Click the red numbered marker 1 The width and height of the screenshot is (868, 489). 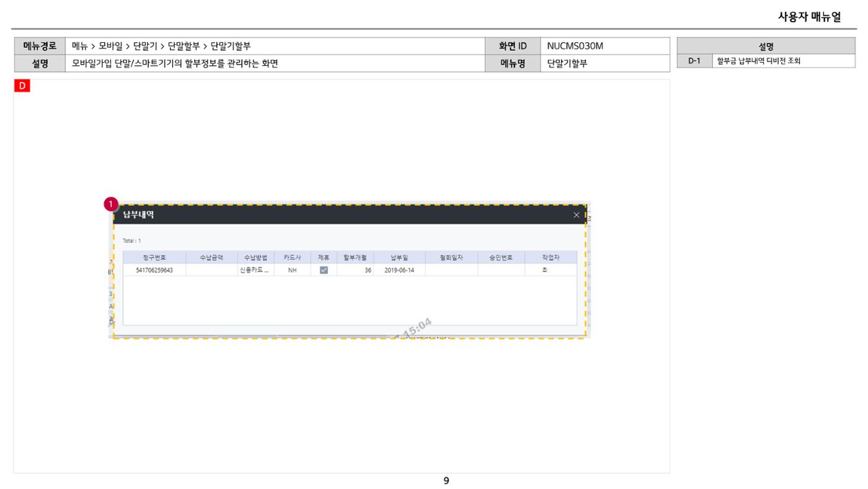tap(110, 204)
